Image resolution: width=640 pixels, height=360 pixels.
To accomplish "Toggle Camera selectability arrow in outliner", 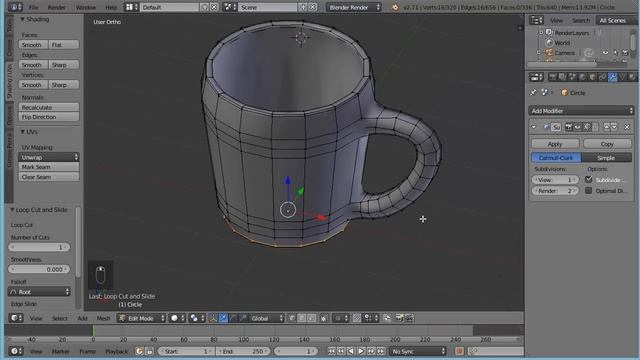I will 616,53.
